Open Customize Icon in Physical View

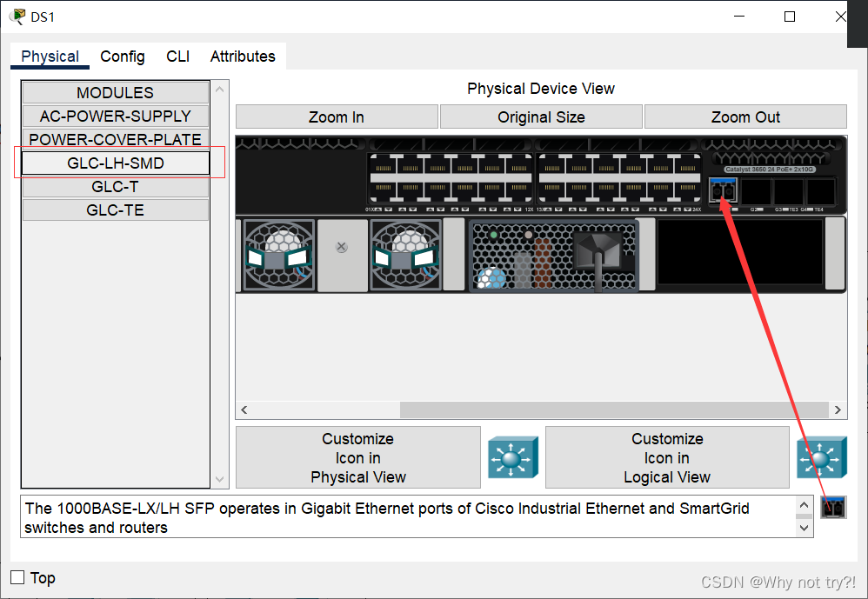tap(358, 457)
